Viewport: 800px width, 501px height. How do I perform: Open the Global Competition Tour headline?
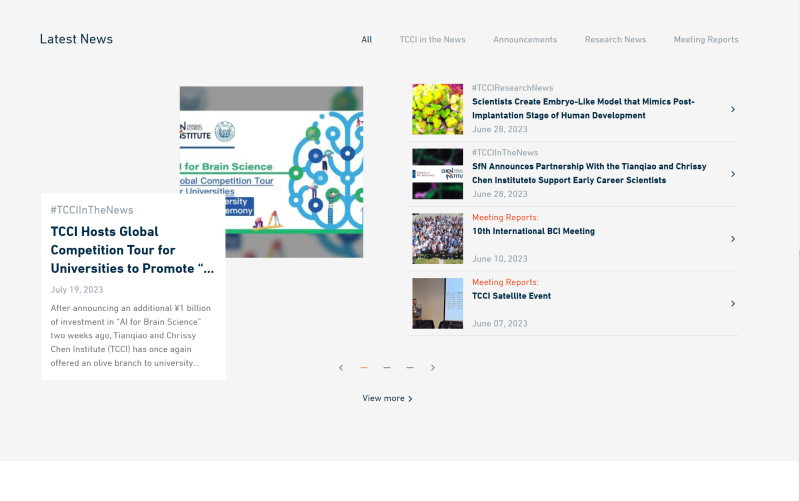point(132,250)
